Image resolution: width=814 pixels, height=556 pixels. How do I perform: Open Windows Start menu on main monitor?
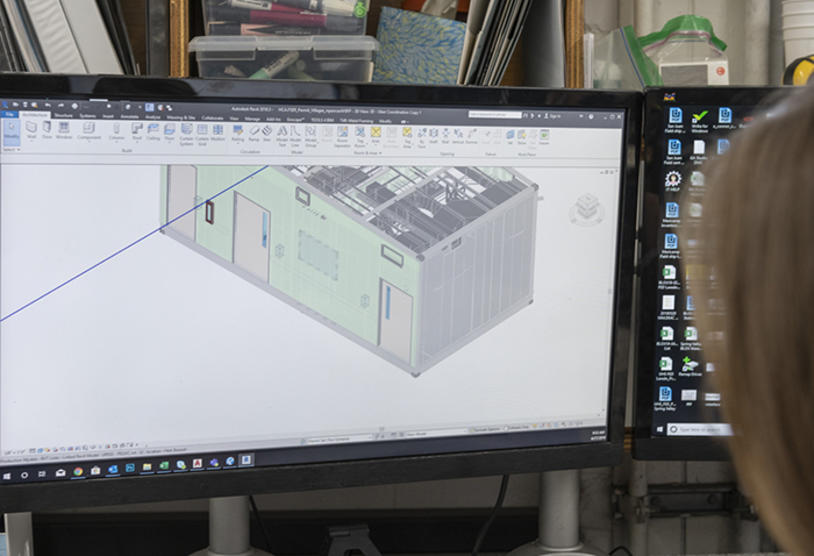click(7, 475)
